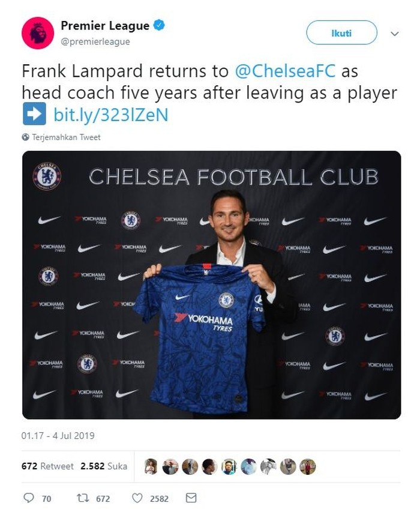Click Terjemahkan Tweet to translate
The width and height of the screenshot is (420, 512).
66,137
